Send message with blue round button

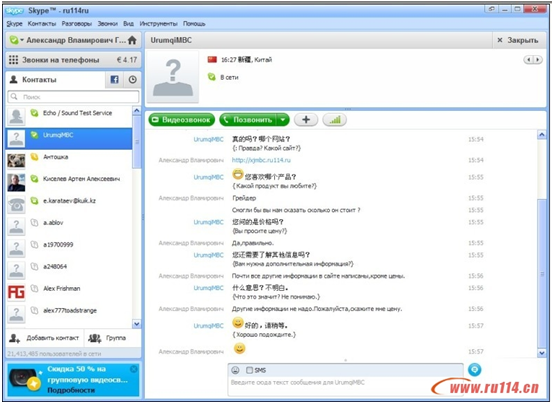(x=475, y=370)
